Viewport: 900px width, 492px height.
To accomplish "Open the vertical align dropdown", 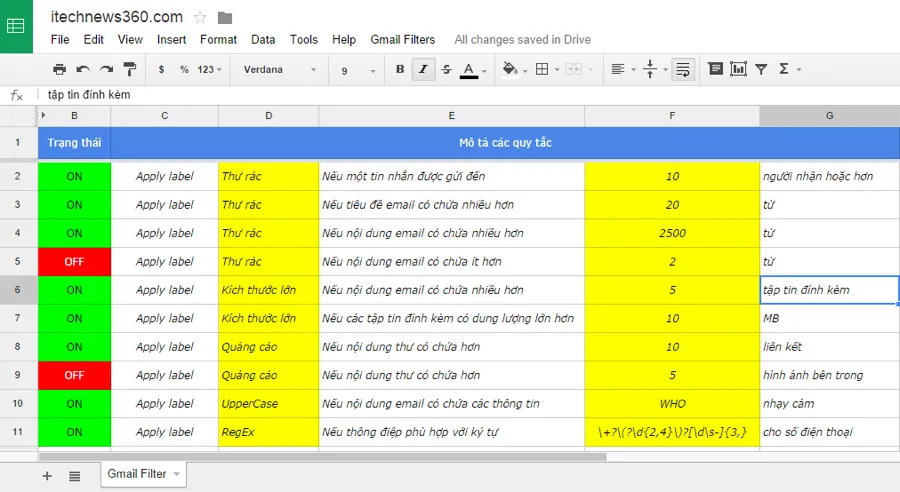I will 655,69.
